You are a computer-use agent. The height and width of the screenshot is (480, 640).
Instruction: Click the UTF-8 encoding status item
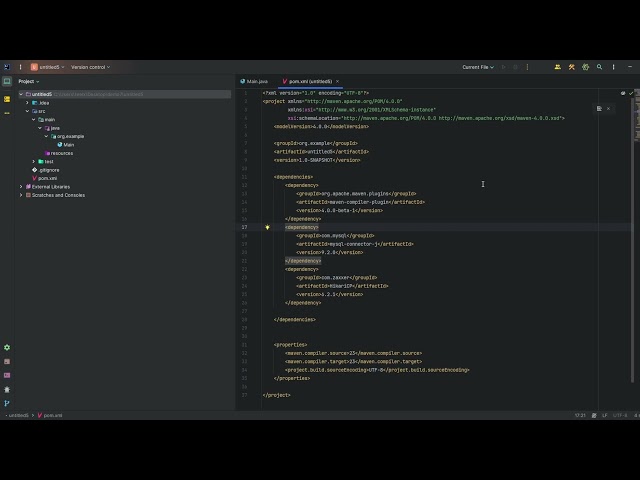620,416
